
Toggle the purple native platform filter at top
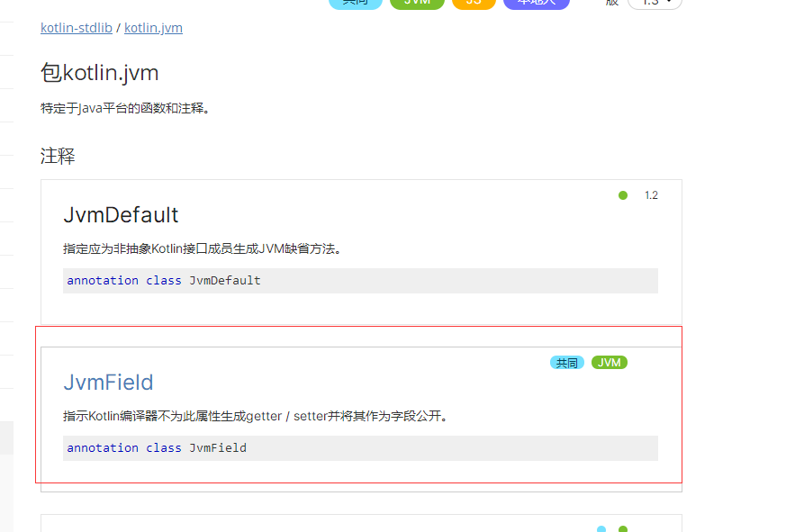coord(537,3)
